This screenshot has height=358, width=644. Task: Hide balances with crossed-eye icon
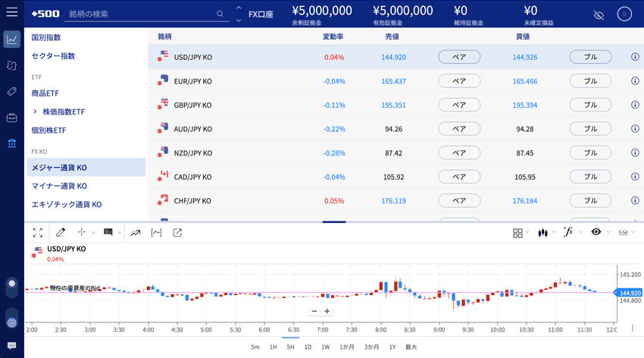[599, 15]
